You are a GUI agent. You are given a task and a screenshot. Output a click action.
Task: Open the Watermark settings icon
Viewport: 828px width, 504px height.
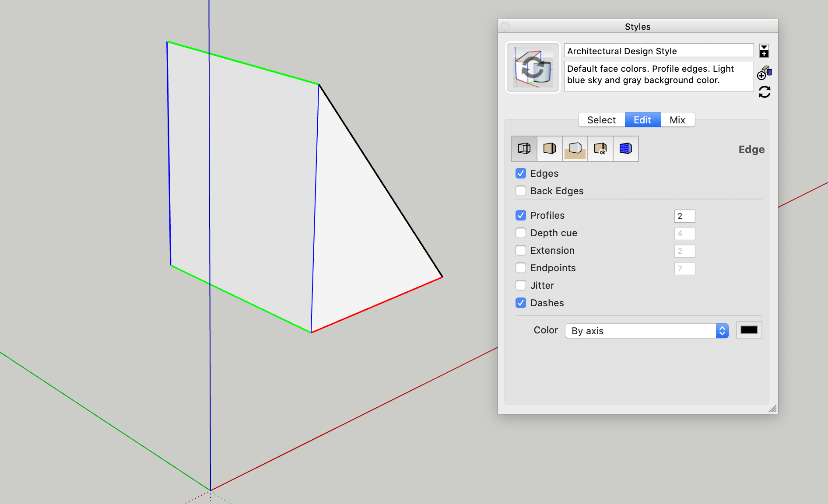[600, 149]
